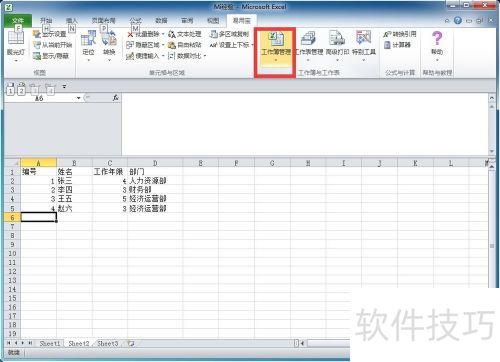The image size is (500, 362).
Task: Click the 便捷输入 quick input button
Action: [145, 56]
